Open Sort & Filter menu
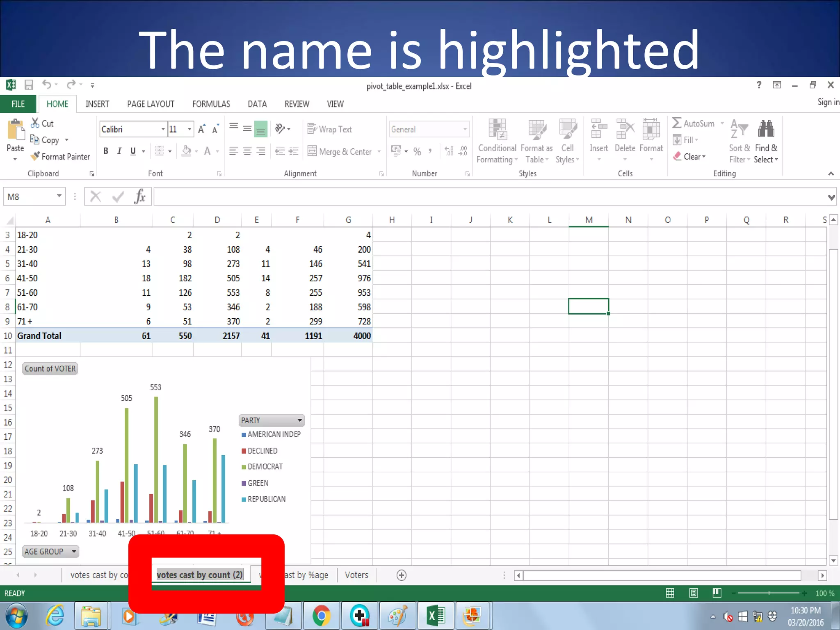Image resolution: width=840 pixels, height=630 pixels. tap(740, 142)
